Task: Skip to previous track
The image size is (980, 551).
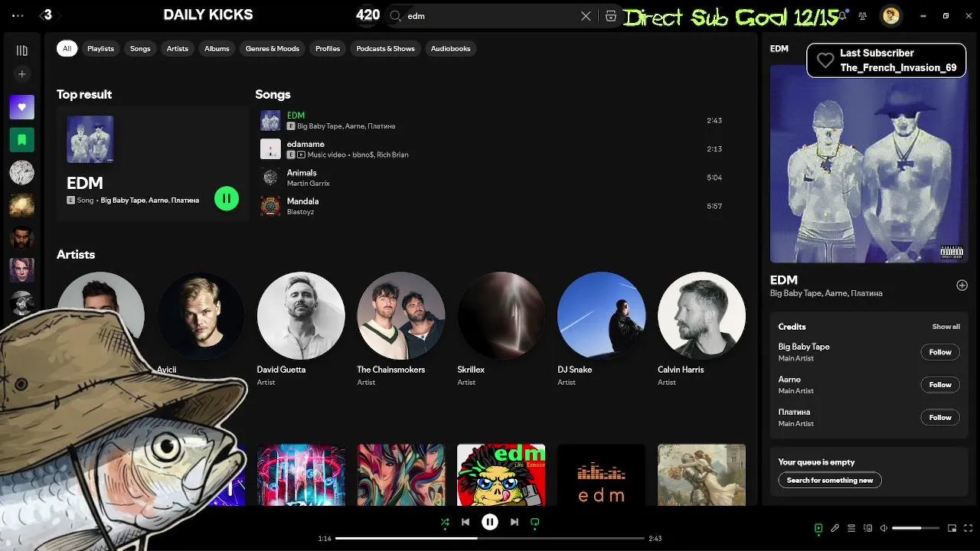Action: [465, 522]
